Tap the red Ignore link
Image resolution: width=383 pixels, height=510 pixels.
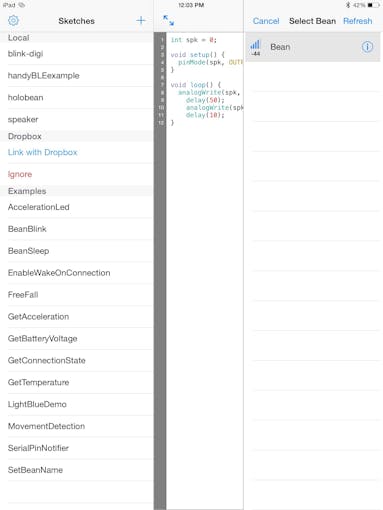20,174
